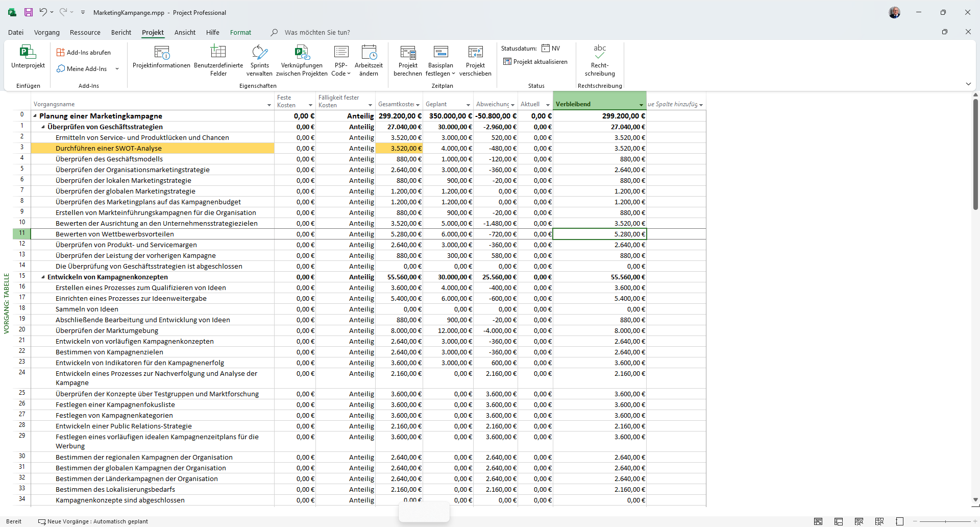Screen dimensions: 980x527
Task: Click the Add-Ins abrufen button
Action: [84, 52]
